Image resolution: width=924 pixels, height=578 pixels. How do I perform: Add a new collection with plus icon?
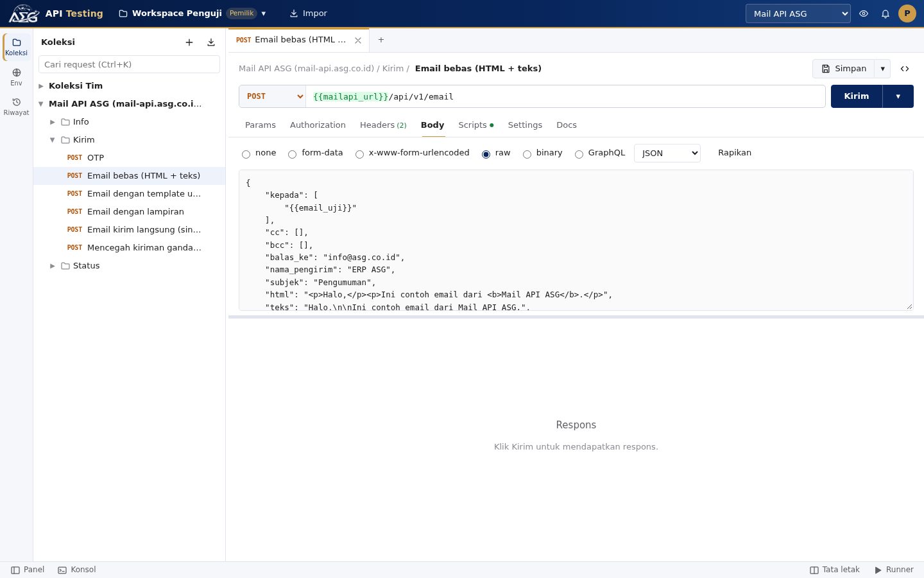[189, 42]
